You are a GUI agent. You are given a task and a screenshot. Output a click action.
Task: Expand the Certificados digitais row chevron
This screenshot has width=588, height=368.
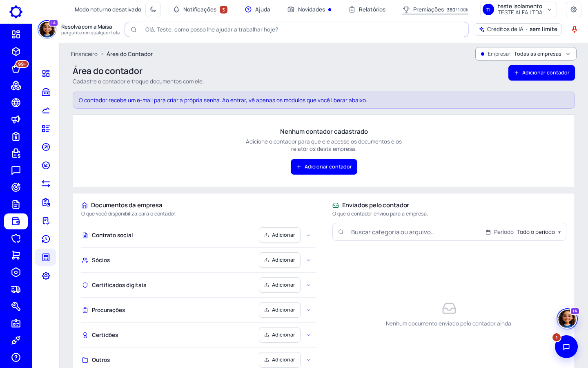click(309, 285)
